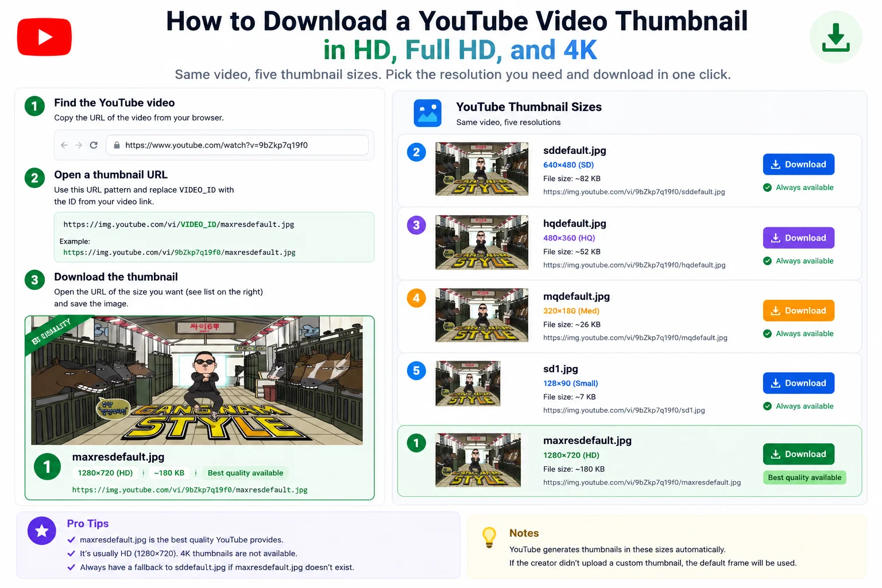Click the 'Find the YouTube video' step heading
The width and height of the screenshot is (882, 588).
[x=114, y=103]
